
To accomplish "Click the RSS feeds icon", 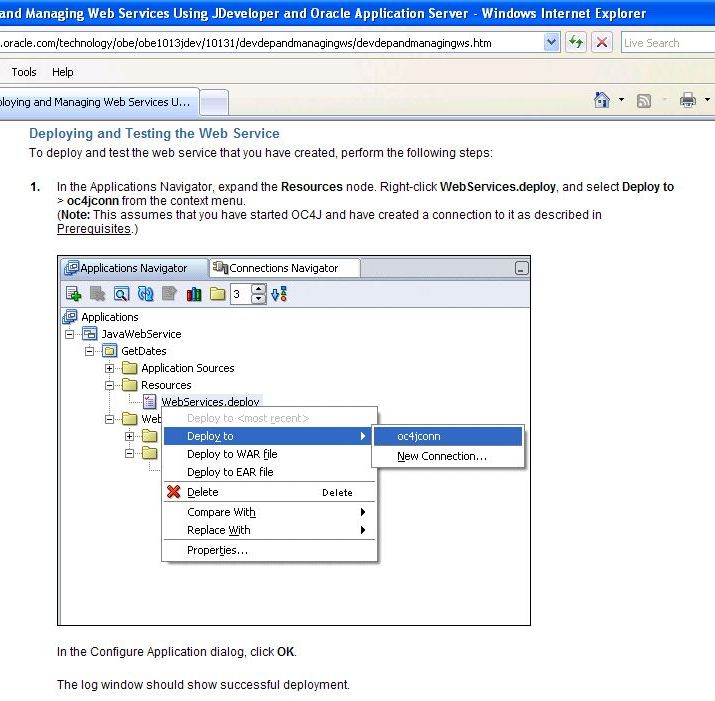I will click(x=643, y=100).
